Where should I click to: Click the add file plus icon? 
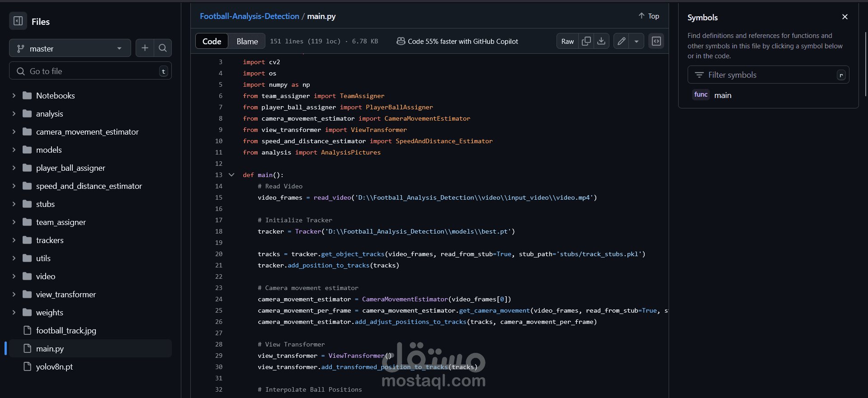pyautogui.click(x=145, y=48)
